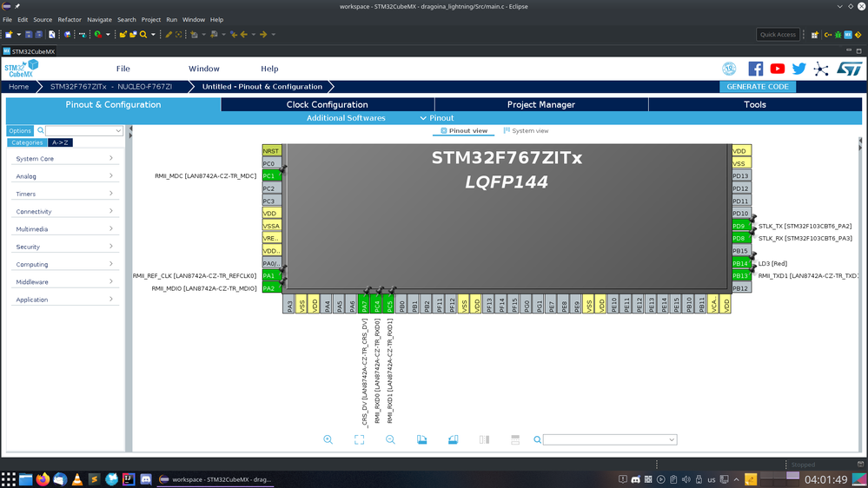Open the ST Twitter icon

pos(798,69)
